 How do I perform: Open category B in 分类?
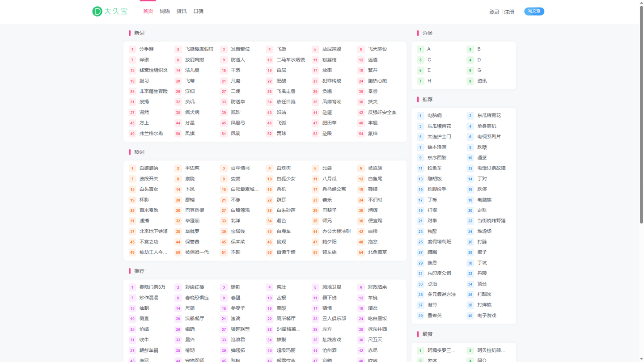click(x=479, y=49)
